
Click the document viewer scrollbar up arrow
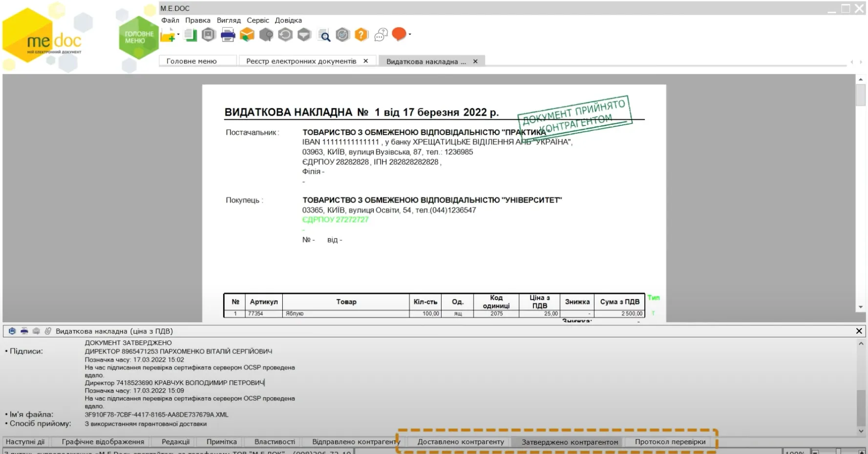point(861,79)
